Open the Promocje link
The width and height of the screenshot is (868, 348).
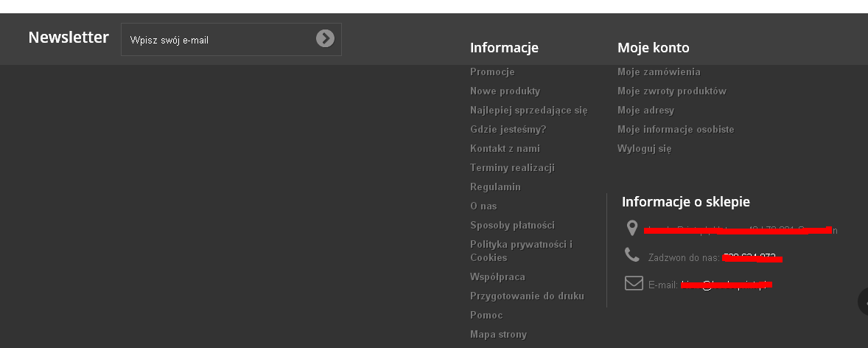point(492,72)
